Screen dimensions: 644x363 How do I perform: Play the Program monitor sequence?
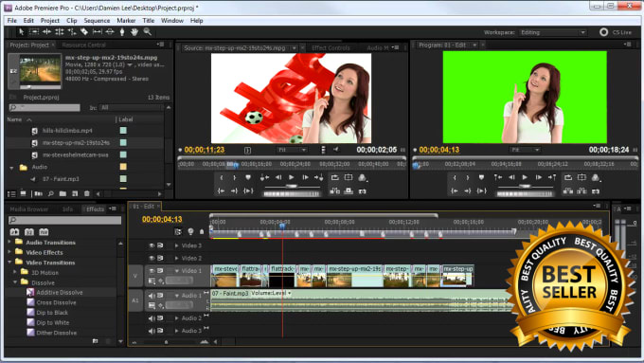[x=525, y=177]
